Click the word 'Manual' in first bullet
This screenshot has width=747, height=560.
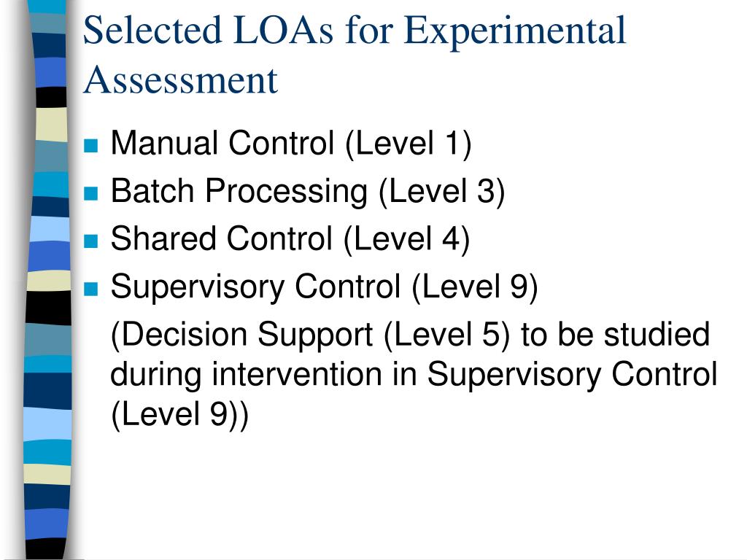(x=164, y=143)
